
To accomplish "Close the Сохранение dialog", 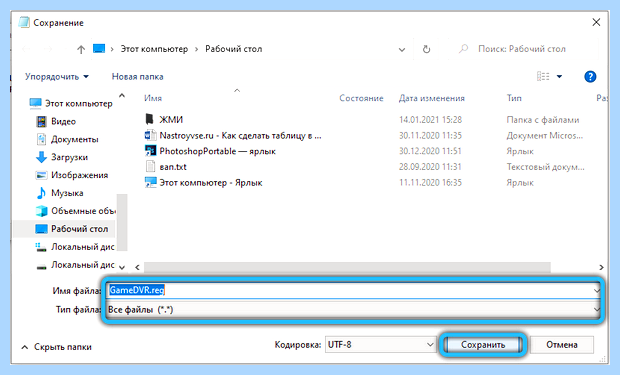I will [x=596, y=23].
